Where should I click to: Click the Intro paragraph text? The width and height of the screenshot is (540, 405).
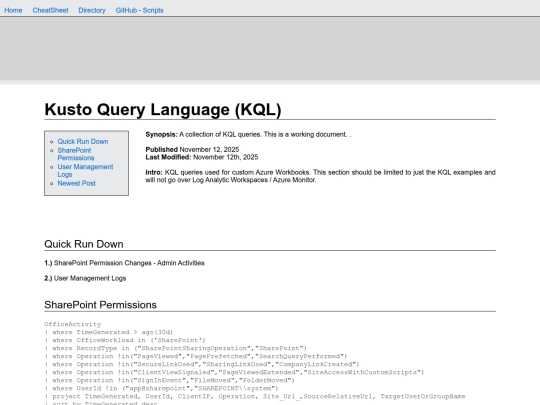pyautogui.click(x=320, y=176)
